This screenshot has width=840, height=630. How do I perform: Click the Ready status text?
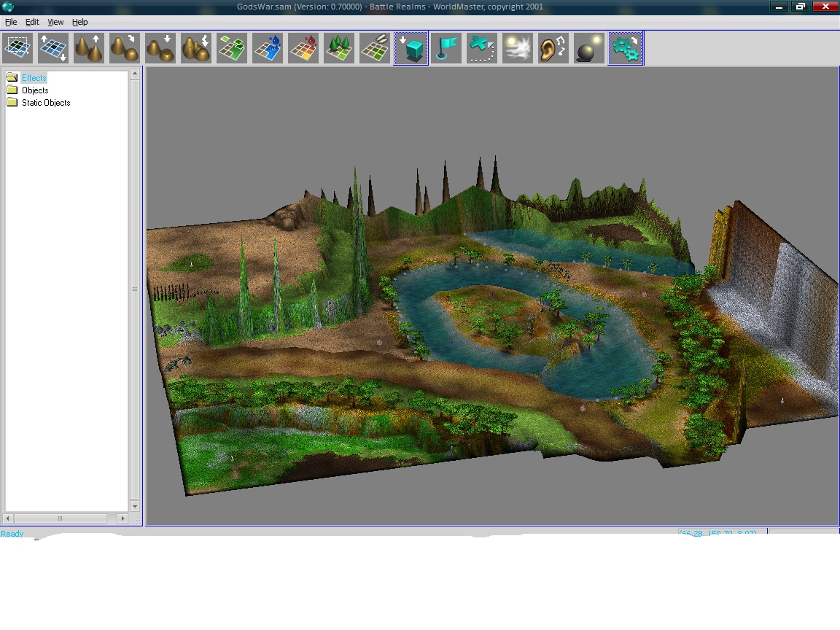pyautogui.click(x=12, y=534)
